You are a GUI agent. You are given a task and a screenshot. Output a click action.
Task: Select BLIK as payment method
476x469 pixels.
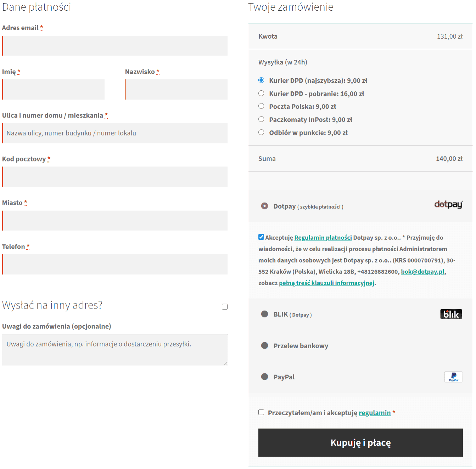coord(264,314)
